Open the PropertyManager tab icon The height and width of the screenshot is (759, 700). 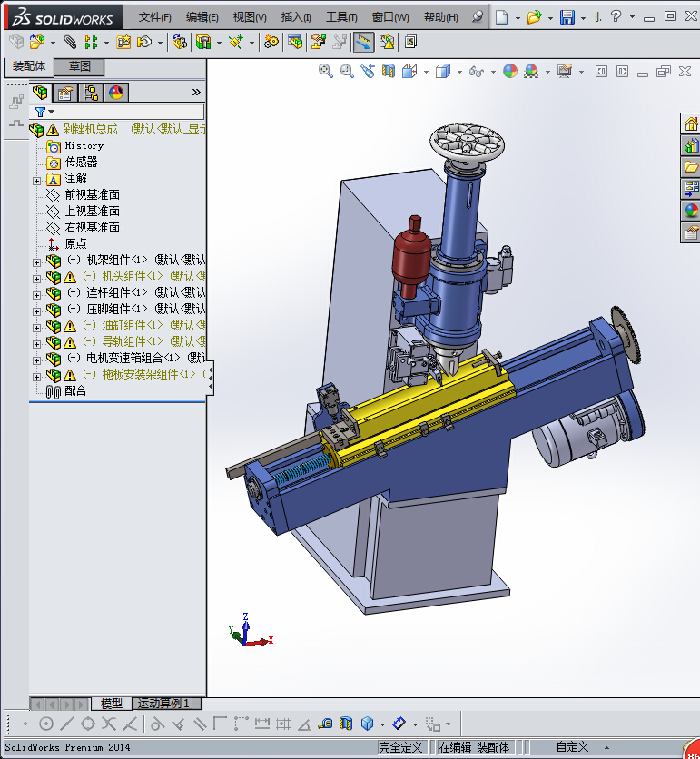[x=65, y=92]
